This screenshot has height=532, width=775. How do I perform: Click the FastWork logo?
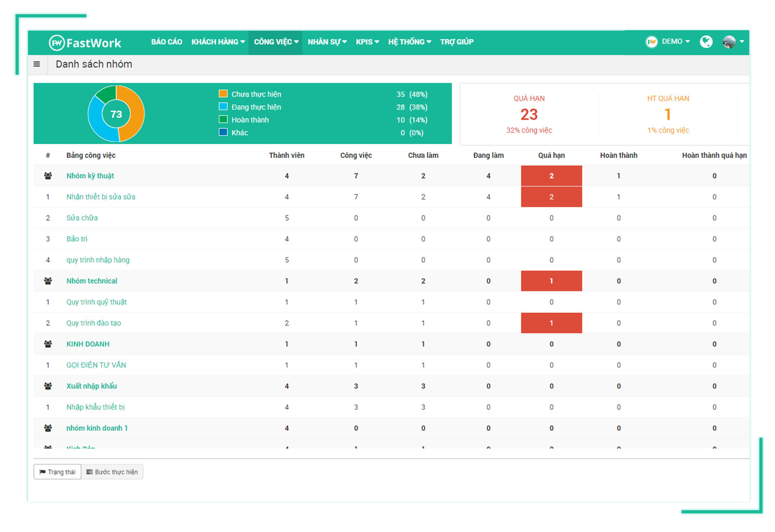(85, 43)
